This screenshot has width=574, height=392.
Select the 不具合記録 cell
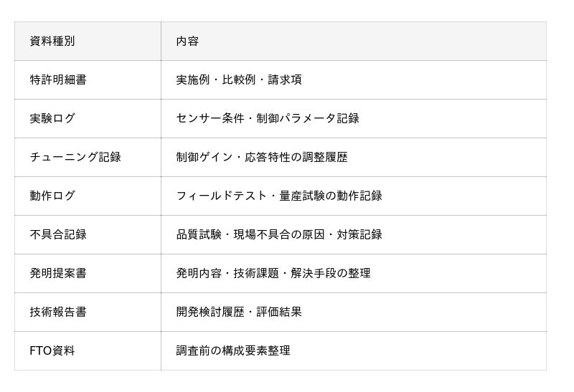click(x=88, y=235)
